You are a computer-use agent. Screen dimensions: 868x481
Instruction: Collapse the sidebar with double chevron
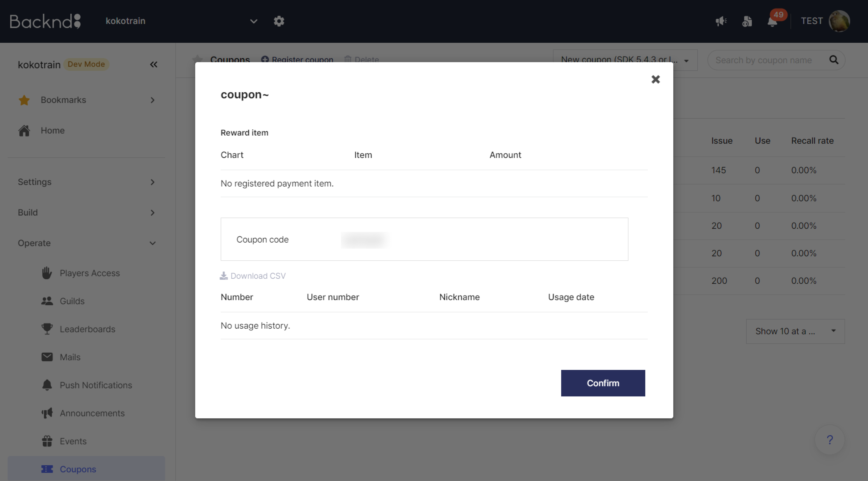coord(154,64)
